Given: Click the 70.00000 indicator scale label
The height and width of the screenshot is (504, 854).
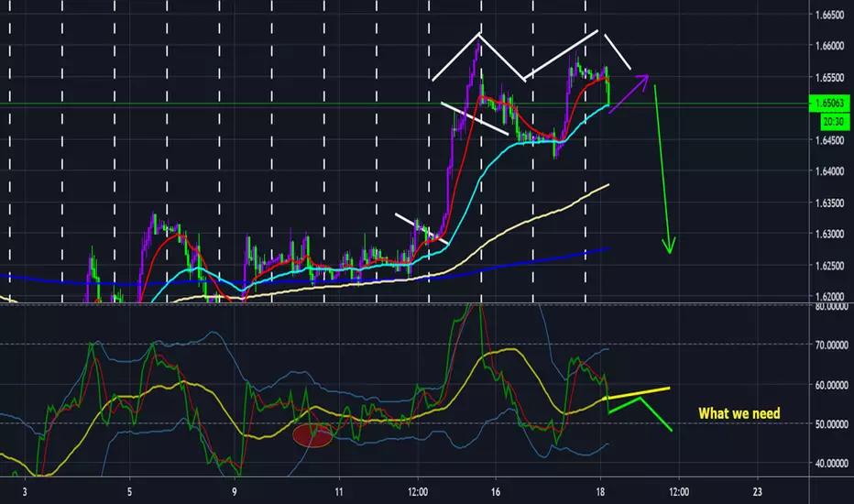Looking at the screenshot, I should [x=832, y=345].
